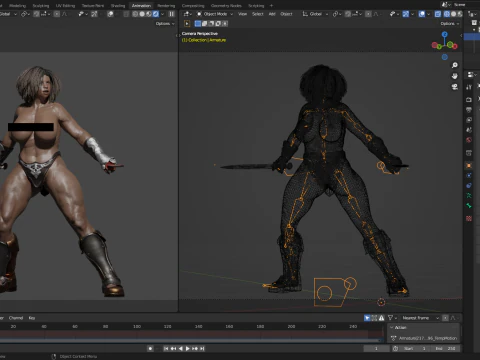Toggle the auto keying record button
This screenshot has width=480, height=360.
150,349
